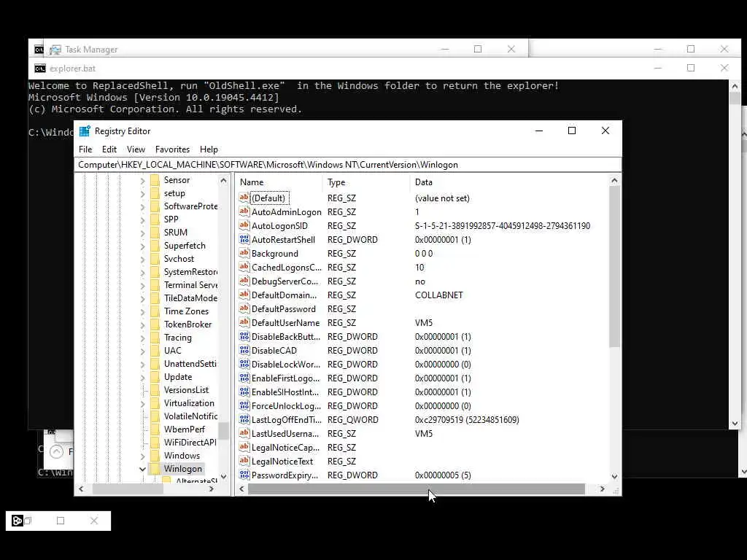The width and height of the screenshot is (747, 560).
Task: Select the SystemRestore tree key
Action: point(190,272)
